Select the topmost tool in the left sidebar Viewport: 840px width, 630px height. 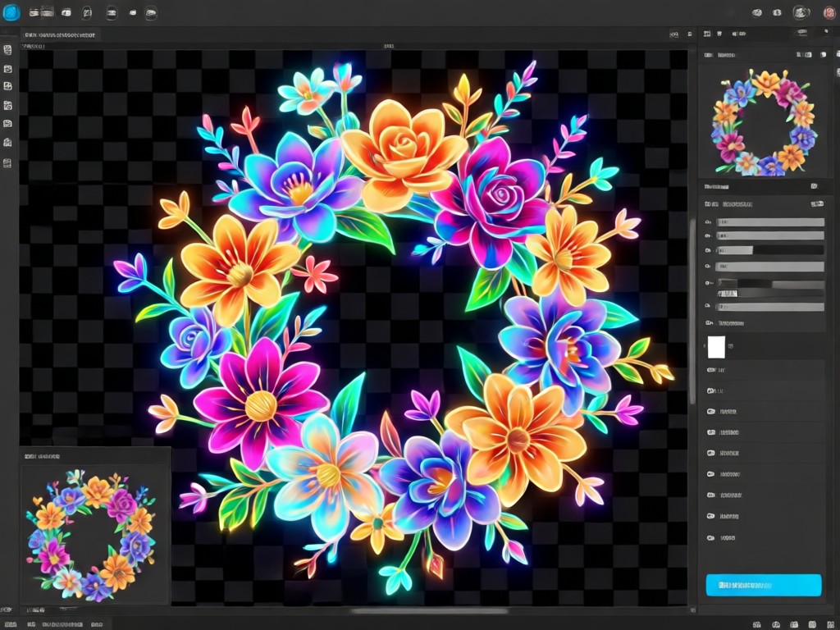click(7, 50)
